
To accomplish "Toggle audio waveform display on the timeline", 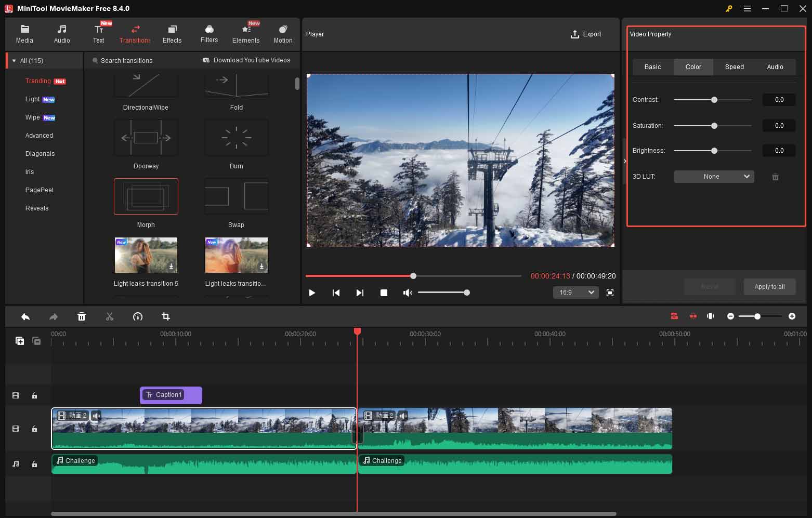I will click(x=710, y=316).
